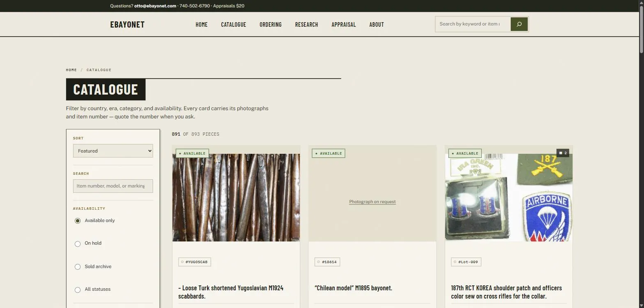Screen dimensions: 644x308
Task: Click the photo count badge showing 2
Action: (x=563, y=153)
